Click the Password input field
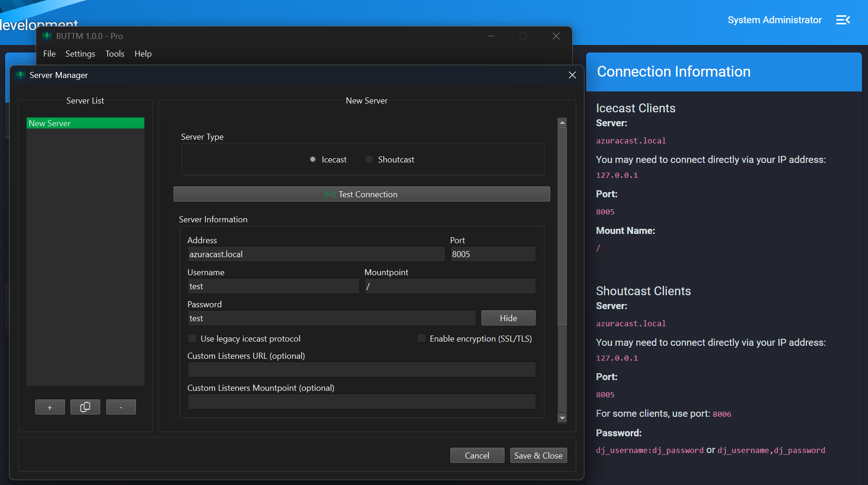Screen dimensions: 868x485 point(332,318)
